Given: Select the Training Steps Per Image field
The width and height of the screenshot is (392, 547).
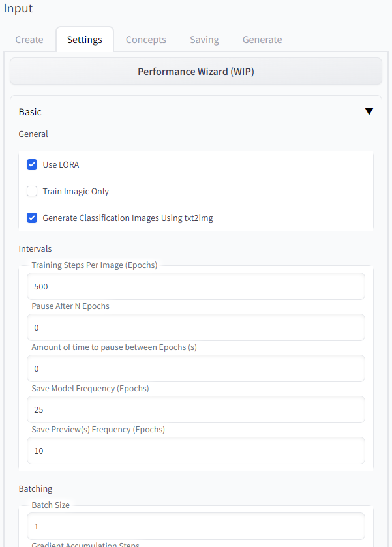Looking at the screenshot, I should (x=196, y=286).
